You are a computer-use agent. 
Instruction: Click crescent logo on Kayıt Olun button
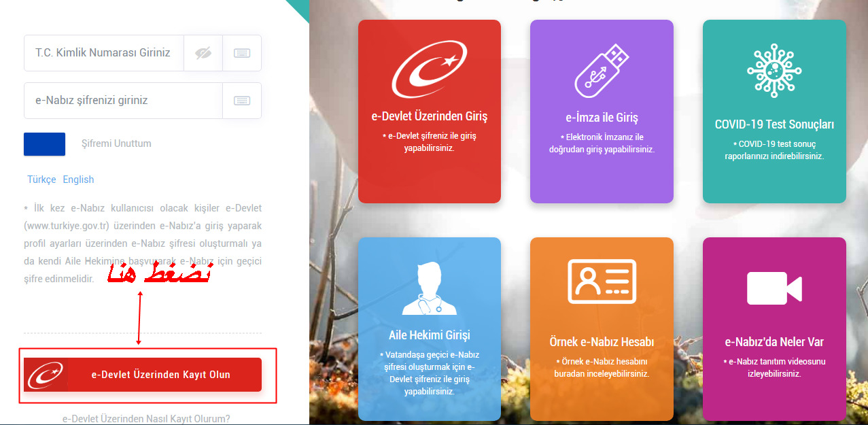tap(45, 375)
